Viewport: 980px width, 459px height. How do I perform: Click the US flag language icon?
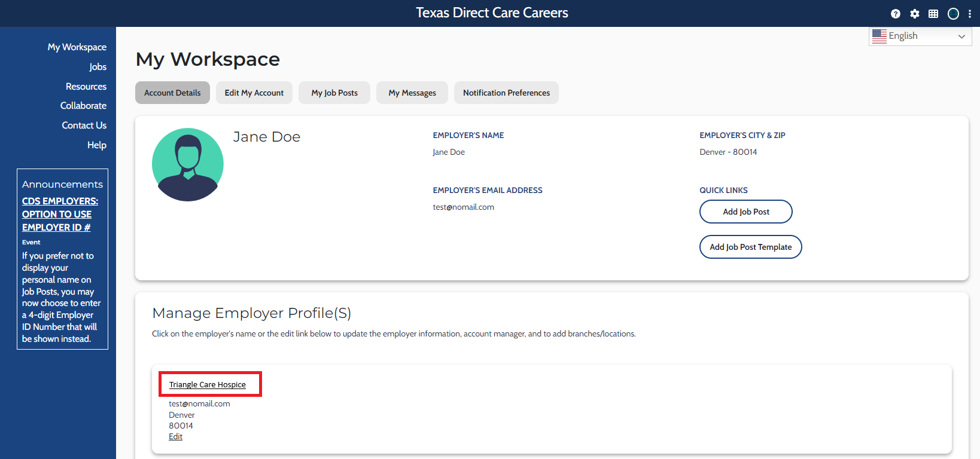pyautogui.click(x=879, y=36)
